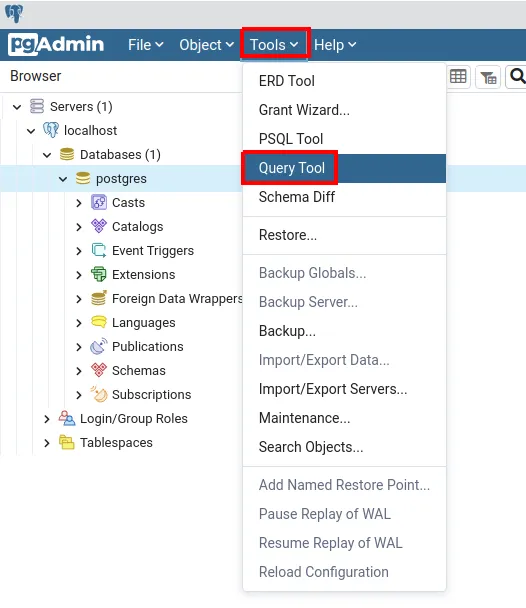The width and height of the screenshot is (526, 608).
Task: Select the postgres tree label
Action: (x=121, y=179)
